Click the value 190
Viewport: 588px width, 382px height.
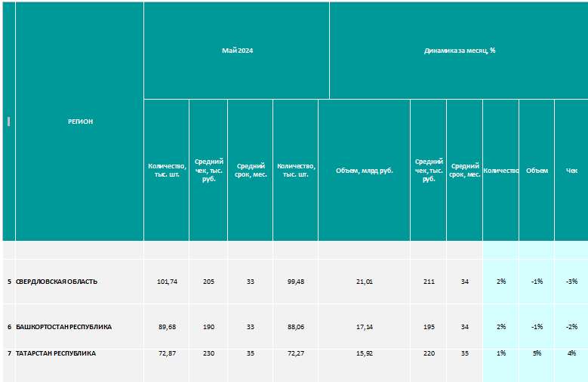pos(208,327)
